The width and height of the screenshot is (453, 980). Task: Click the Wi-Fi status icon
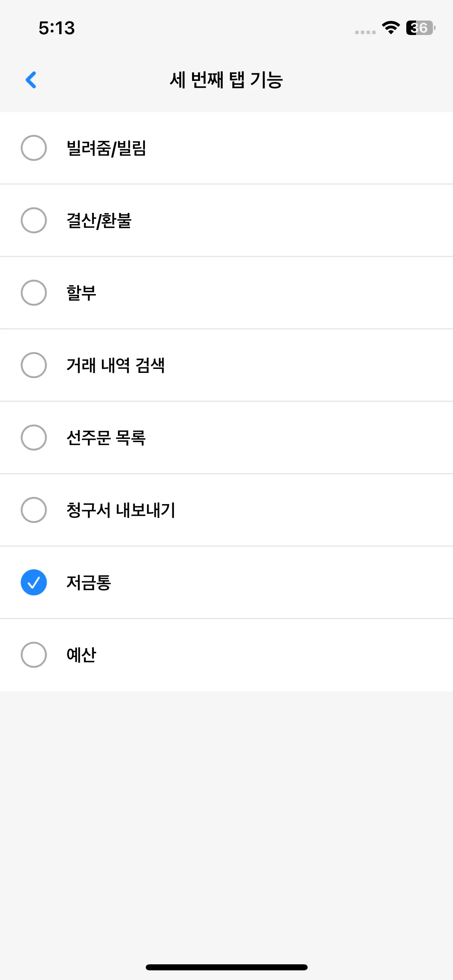point(391,28)
